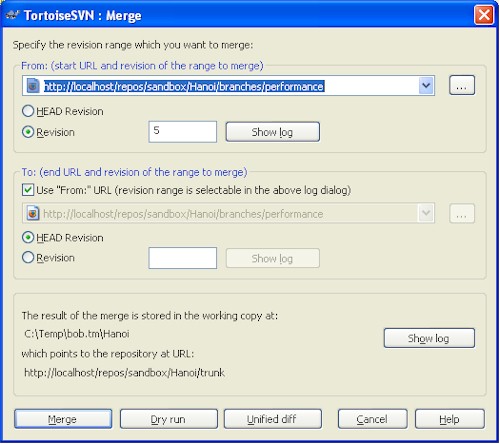Click the TortoiseSVN title bar icon

tap(13, 15)
